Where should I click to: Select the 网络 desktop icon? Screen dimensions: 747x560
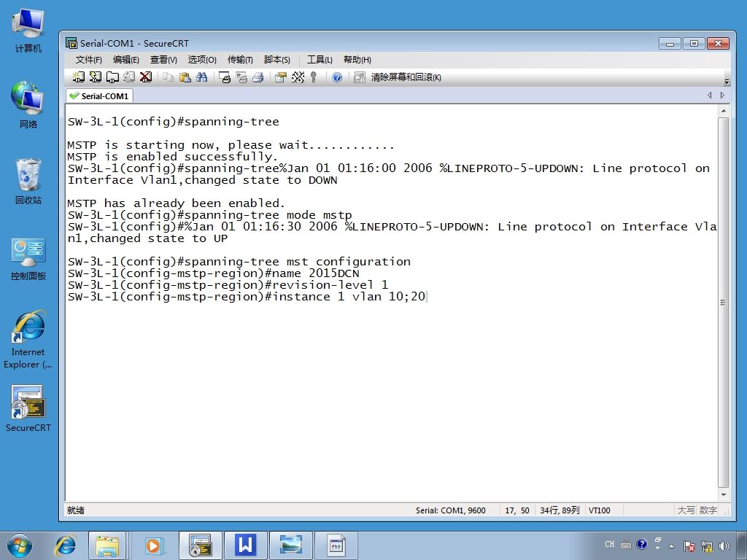(x=28, y=105)
